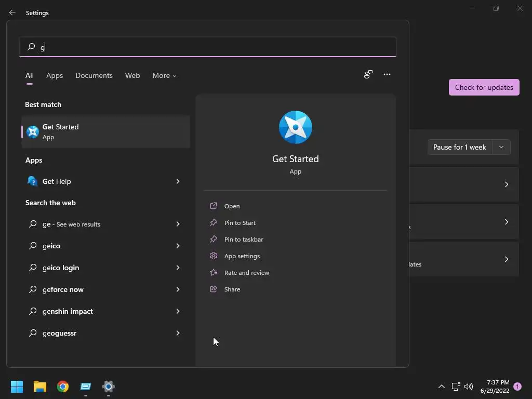Click Share in the preview pane

click(x=232, y=289)
